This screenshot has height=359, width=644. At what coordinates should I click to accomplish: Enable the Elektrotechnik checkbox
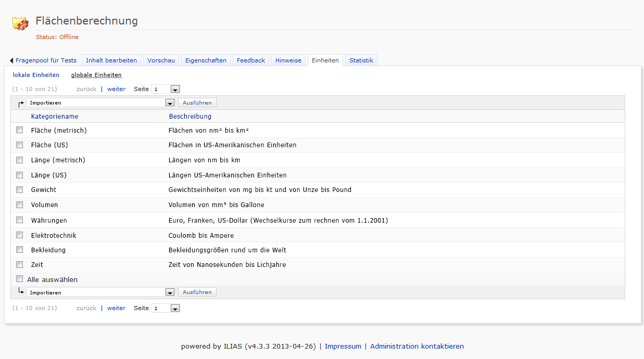click(x=20, y=235)
